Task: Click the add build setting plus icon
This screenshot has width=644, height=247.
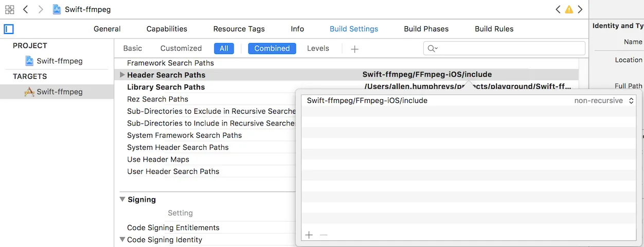Action: click(354, 48)
